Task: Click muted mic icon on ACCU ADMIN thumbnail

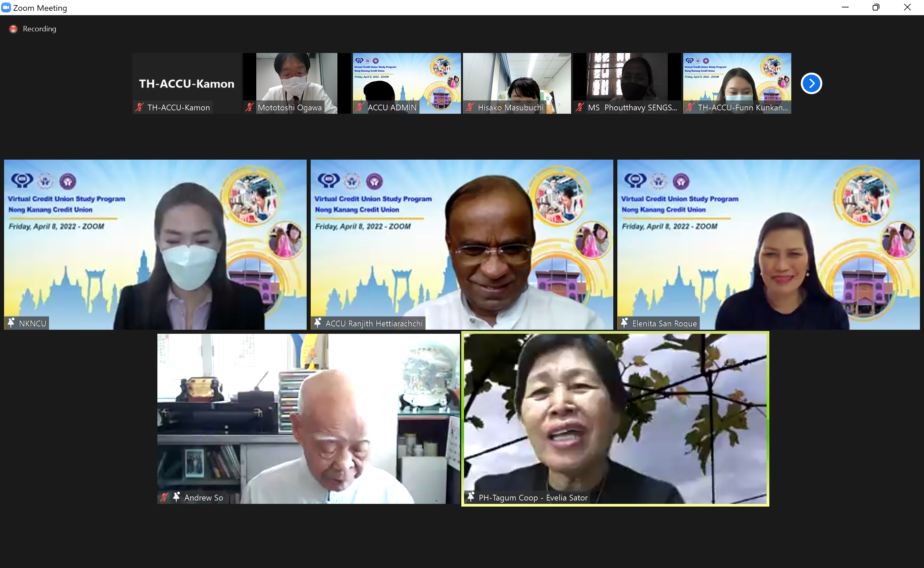Action: click(x=359, y=107)
